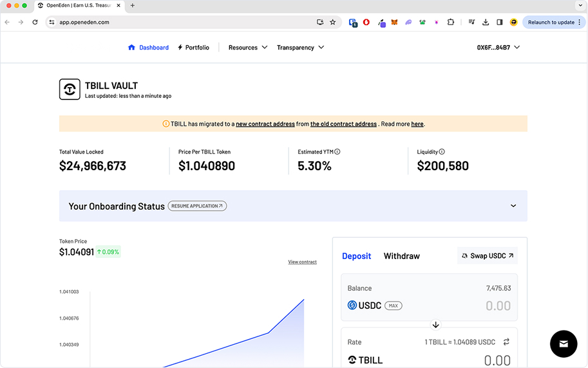Open the MetaMask fox extension
The width and height of the screenshot is (588, 368).
point(394,22)
